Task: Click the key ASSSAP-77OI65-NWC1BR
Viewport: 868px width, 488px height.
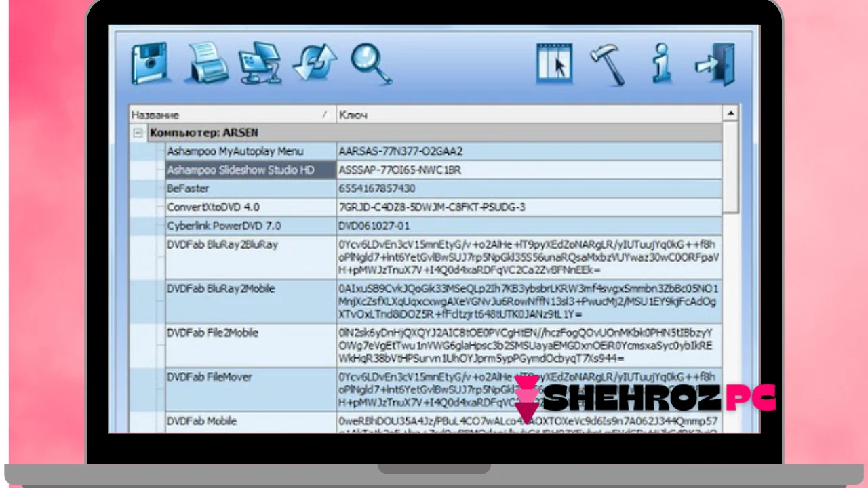Action: pyautogui.click(x=399, y=170)
